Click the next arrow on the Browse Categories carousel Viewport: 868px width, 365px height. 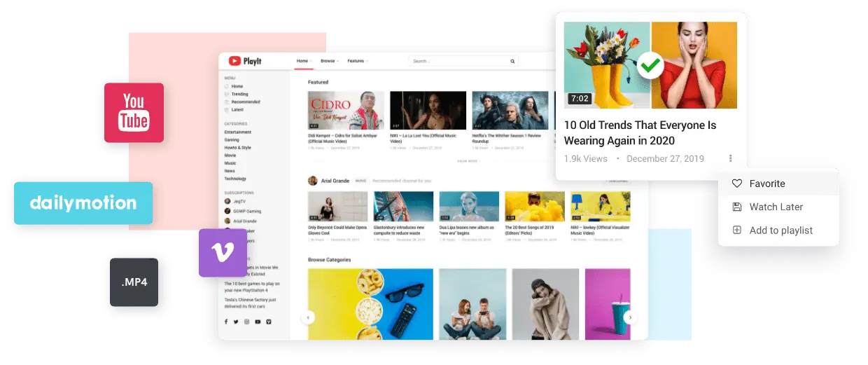point(630,317)
